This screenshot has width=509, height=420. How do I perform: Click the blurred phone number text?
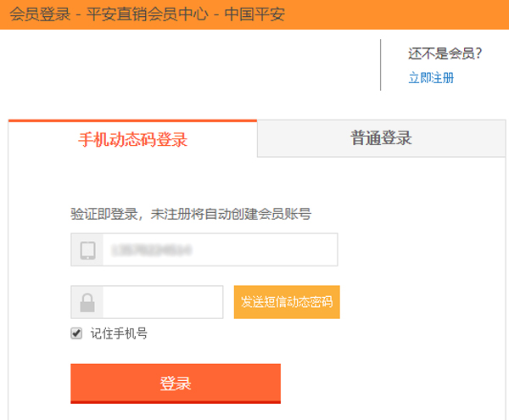coord(151,250)
